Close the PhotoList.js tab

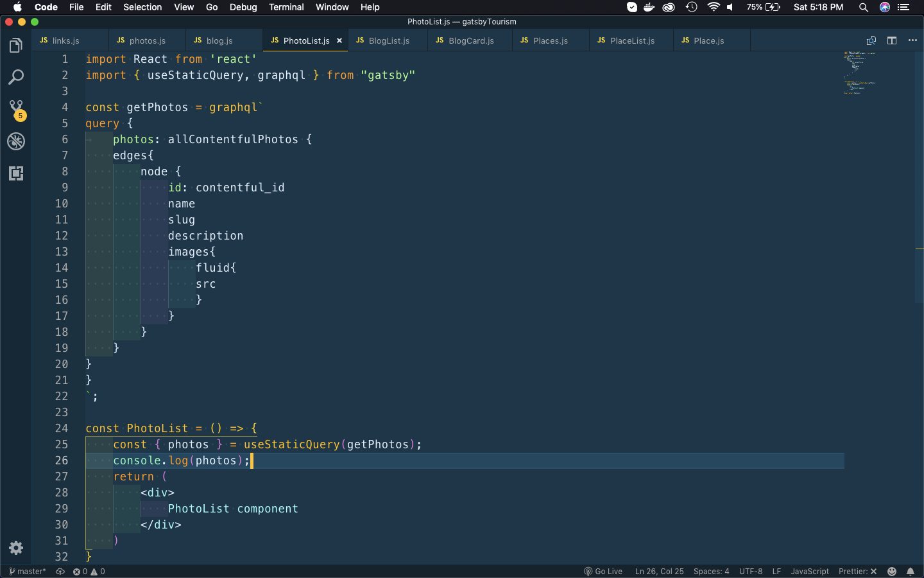(339, 40)
